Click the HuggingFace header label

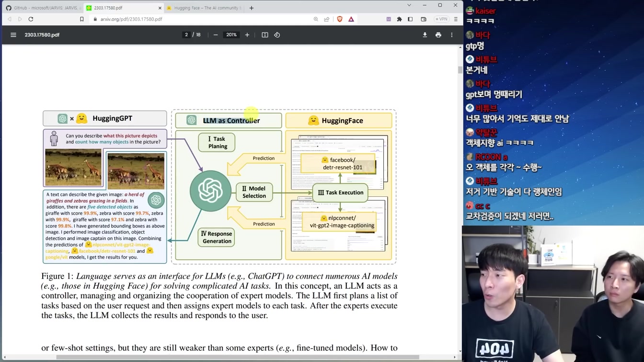342,121
